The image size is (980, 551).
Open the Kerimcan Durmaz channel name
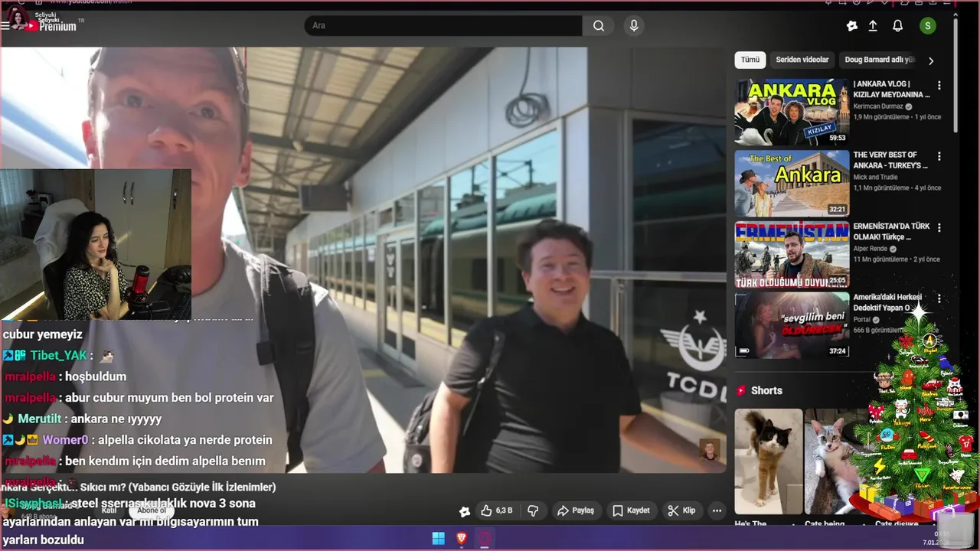click(878, 106)
